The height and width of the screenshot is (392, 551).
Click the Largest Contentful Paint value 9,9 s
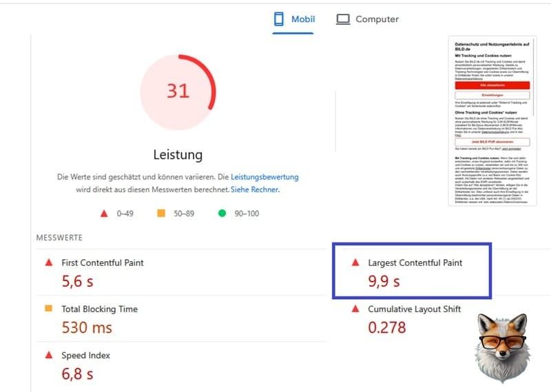384,280
